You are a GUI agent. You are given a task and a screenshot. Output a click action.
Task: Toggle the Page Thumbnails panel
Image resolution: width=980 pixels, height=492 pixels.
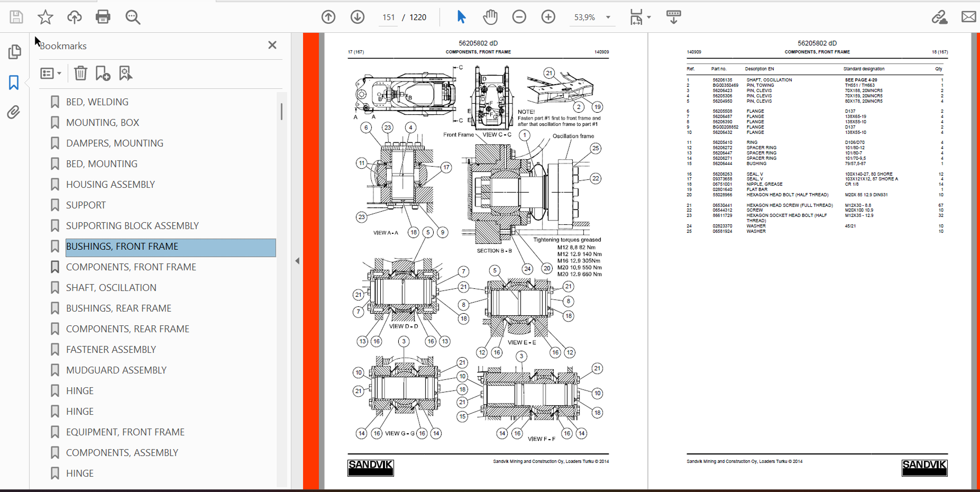point(14,52)
